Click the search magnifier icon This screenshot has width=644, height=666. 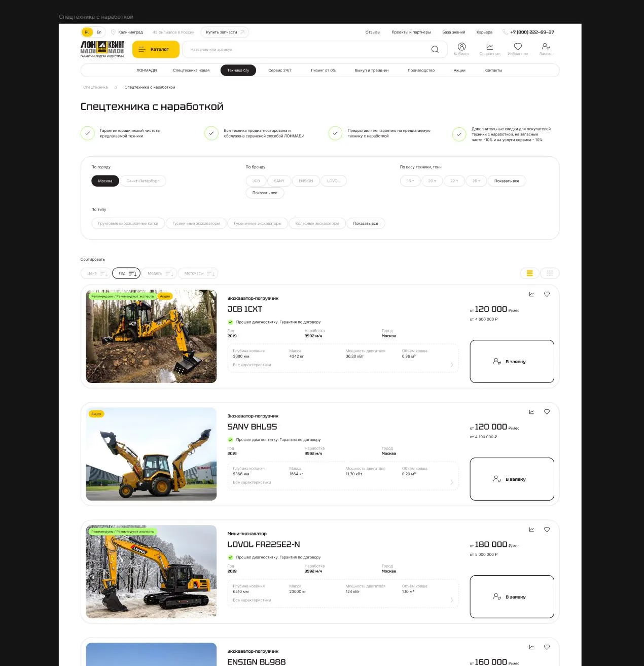click(435, 49)
